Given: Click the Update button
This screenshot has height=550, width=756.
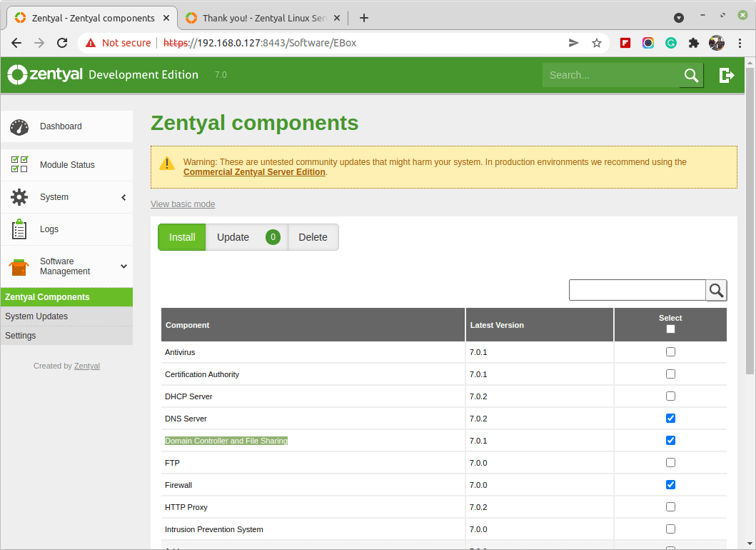Looking at the screenshot, I should [x=233, y=237].
